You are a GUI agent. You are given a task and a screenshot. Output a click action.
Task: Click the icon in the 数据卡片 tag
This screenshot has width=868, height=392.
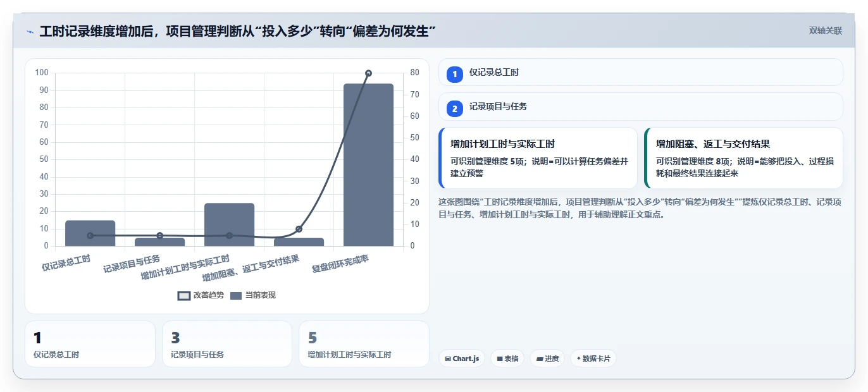[579, 358]
